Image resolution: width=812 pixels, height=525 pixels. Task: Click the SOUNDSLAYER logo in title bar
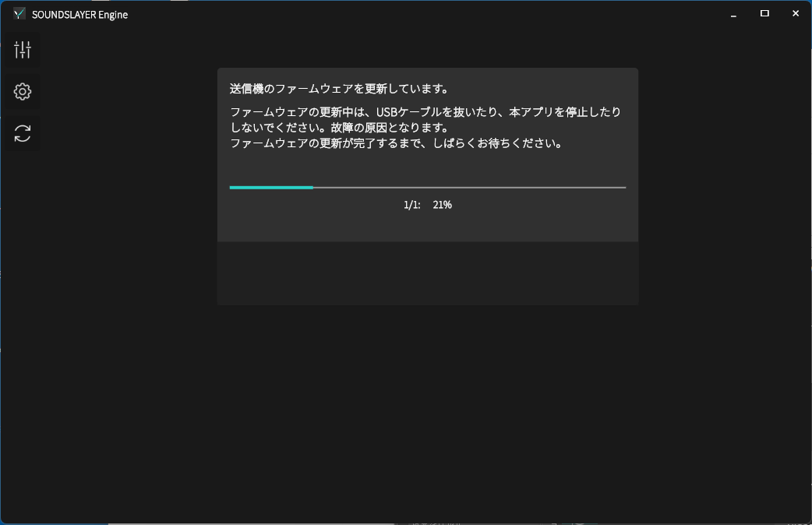pos(19,14)
